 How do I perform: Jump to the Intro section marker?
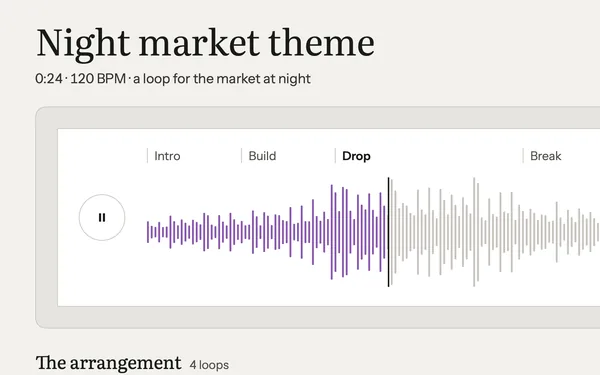click(167, 156)
